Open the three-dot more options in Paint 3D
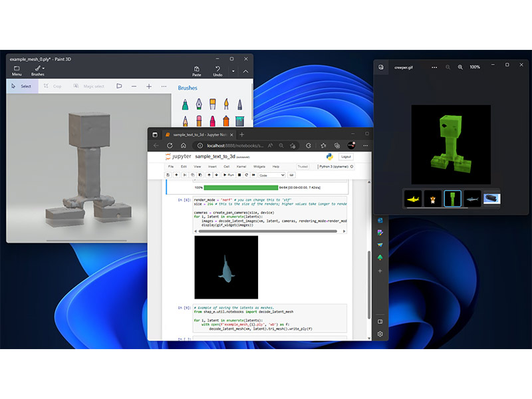Image resolution: width=532 pixels, height=399 pixels. [x=164, y=86]
